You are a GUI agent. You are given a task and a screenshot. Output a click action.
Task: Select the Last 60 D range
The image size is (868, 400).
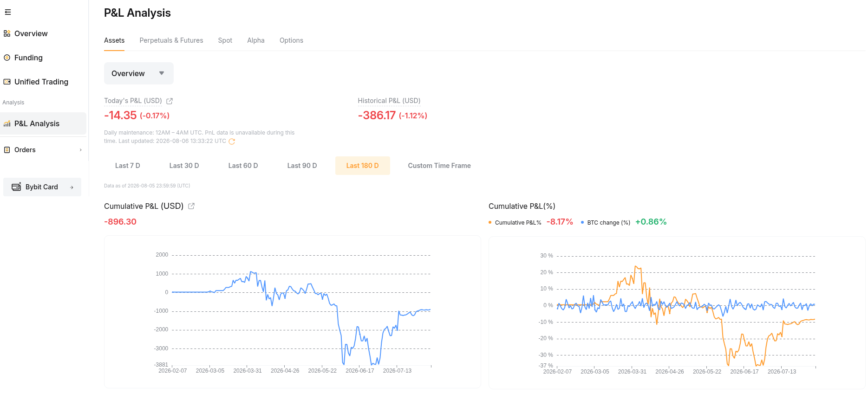point(243,166)
